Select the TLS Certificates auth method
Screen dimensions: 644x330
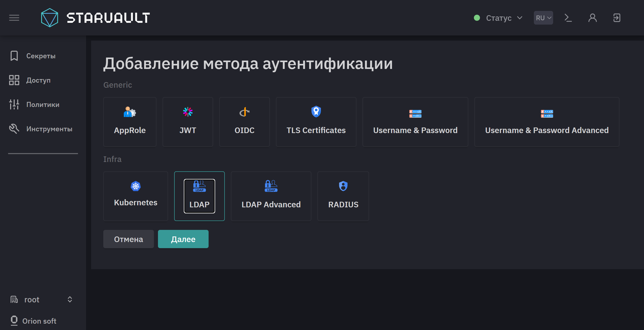click(x=316, y=122)
